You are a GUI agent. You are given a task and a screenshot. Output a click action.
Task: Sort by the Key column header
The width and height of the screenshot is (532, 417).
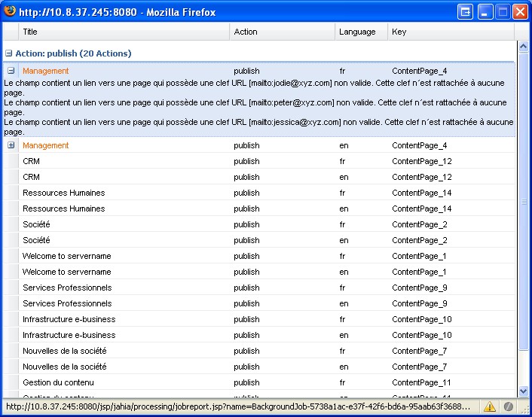tap(451, 32)
